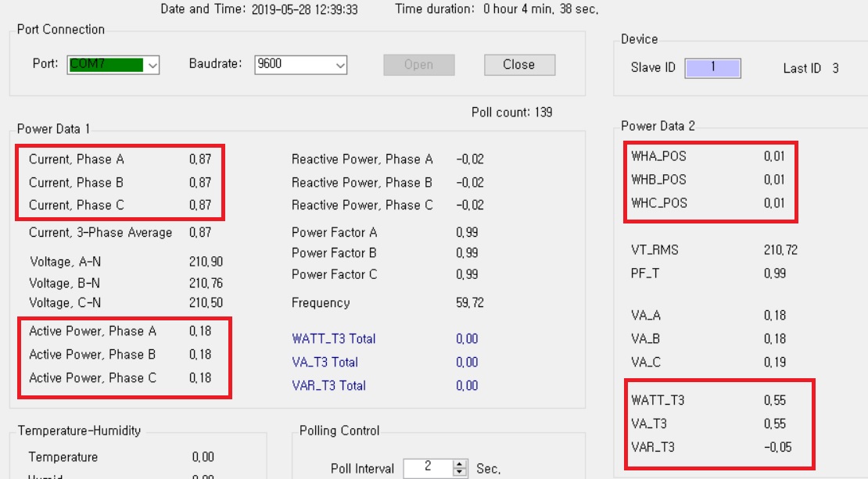
Task: Click the Last ID value
Action: coord(835,69)
